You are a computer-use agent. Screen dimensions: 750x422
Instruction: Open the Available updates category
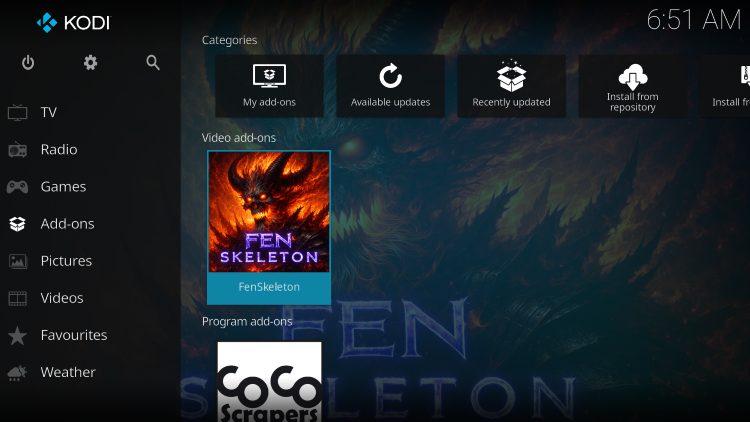point(390,86)
